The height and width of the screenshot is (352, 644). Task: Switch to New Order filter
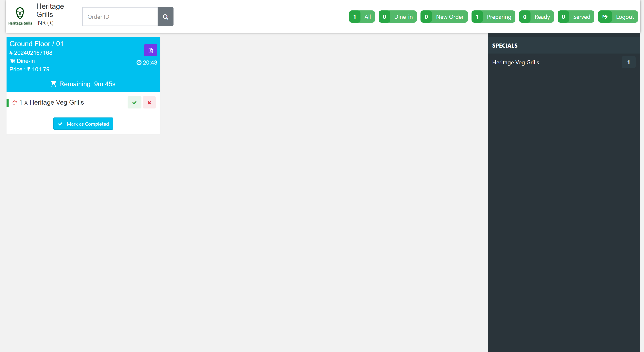tap(444, 17)
